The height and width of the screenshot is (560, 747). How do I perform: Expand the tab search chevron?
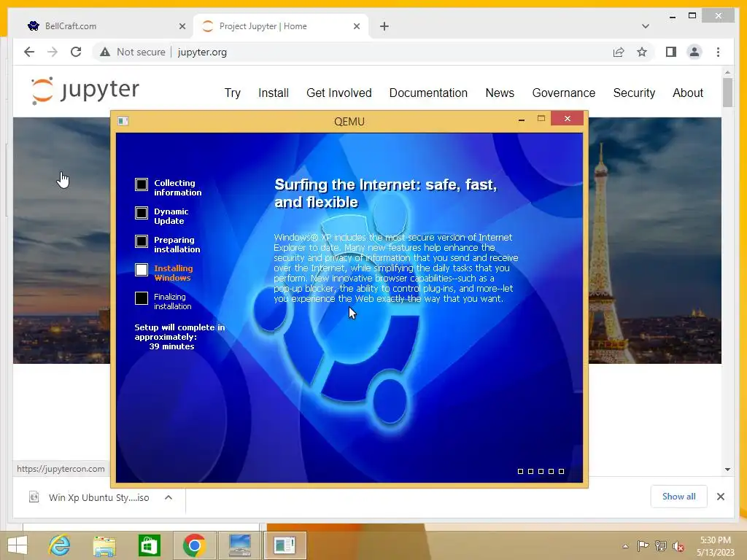click(x=645, y=26)
